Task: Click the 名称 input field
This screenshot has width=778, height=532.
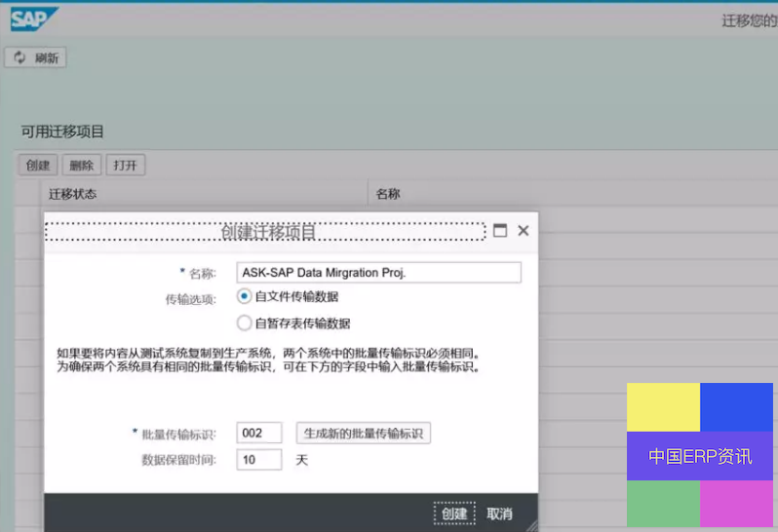Action: pos(378,272)
